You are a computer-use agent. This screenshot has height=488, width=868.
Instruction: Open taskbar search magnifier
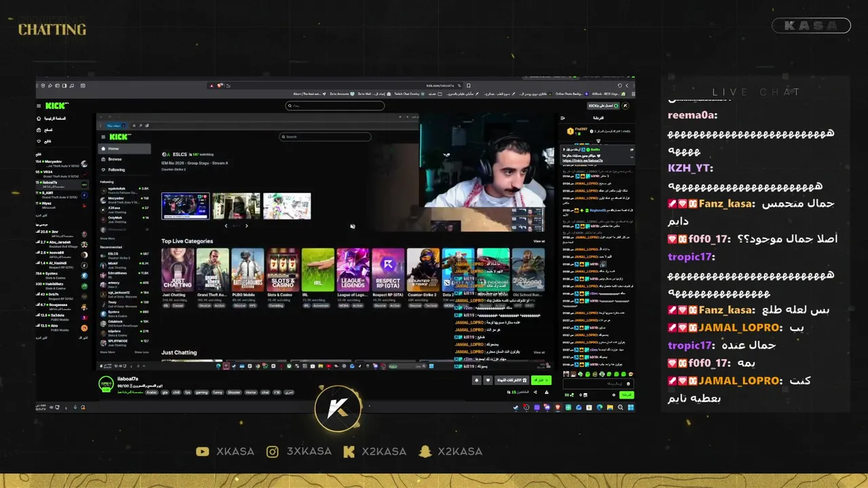620,407
